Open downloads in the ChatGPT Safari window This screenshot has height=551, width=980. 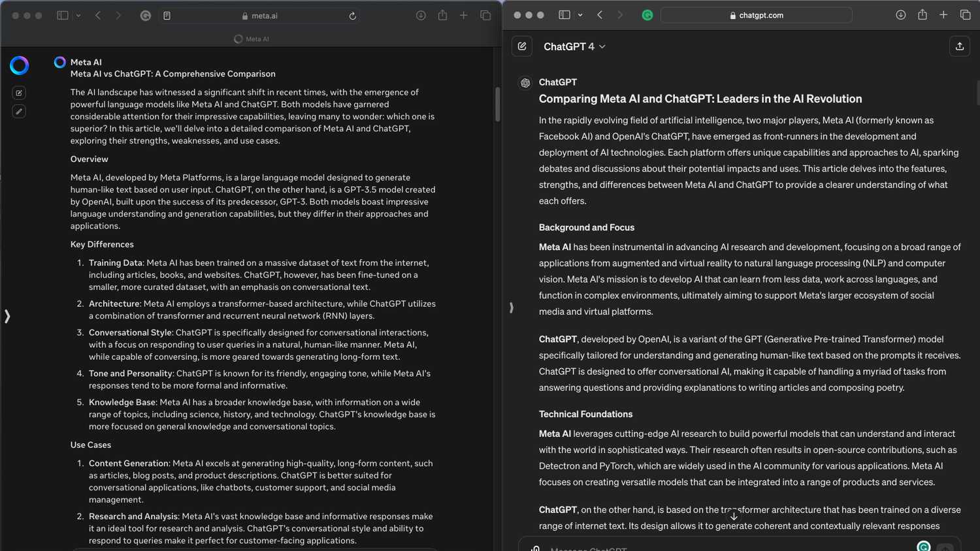pyautogui.click(x=900, y=15)
